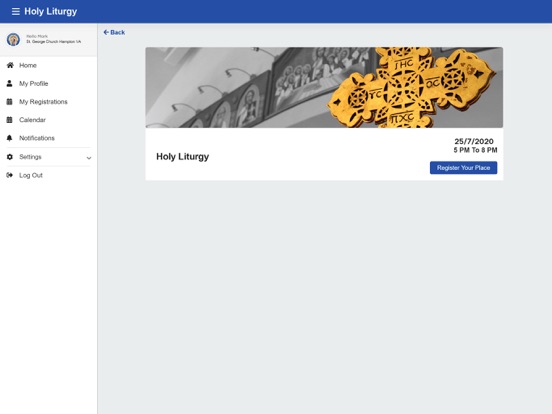The height and width of the screenshot is (414, 552).
Task: Click the Log Out arrow icon
Action: (x=10, y=175)
